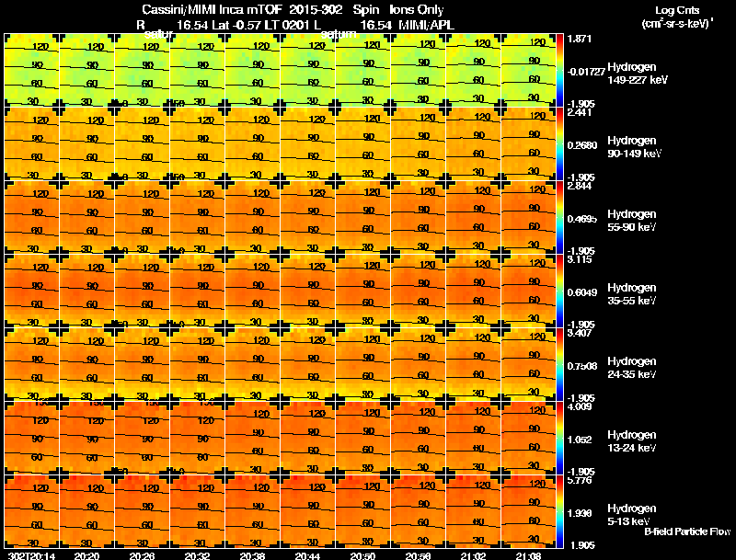This screenshot has height=560, width=736.
Task: Click the 0.7508 color scale midpoint
Action: tap(582, 366)
